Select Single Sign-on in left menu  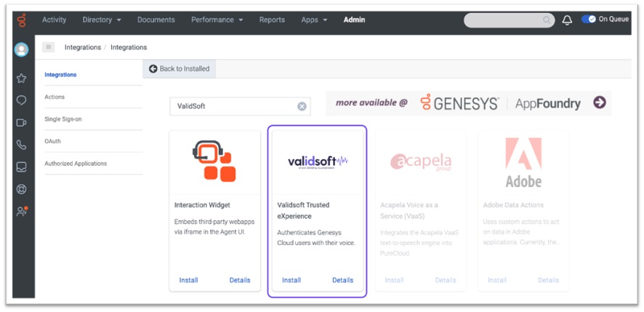[63, 119]
